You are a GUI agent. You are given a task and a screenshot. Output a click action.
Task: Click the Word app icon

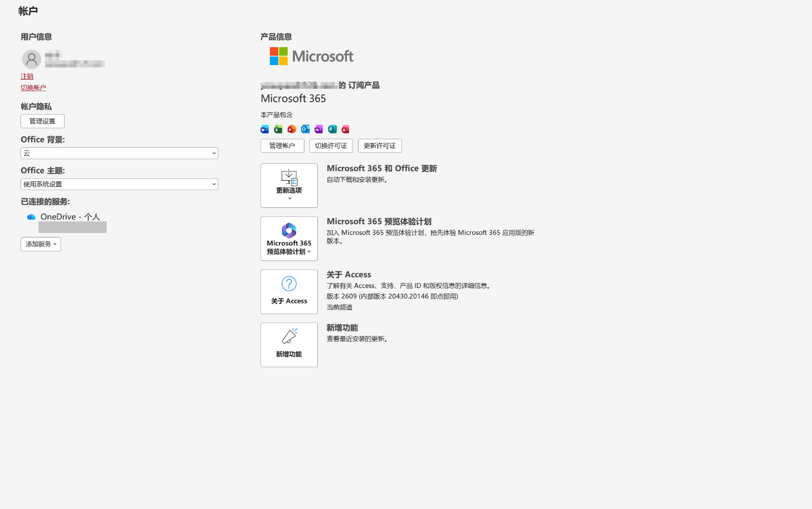[x=265, y=129]
